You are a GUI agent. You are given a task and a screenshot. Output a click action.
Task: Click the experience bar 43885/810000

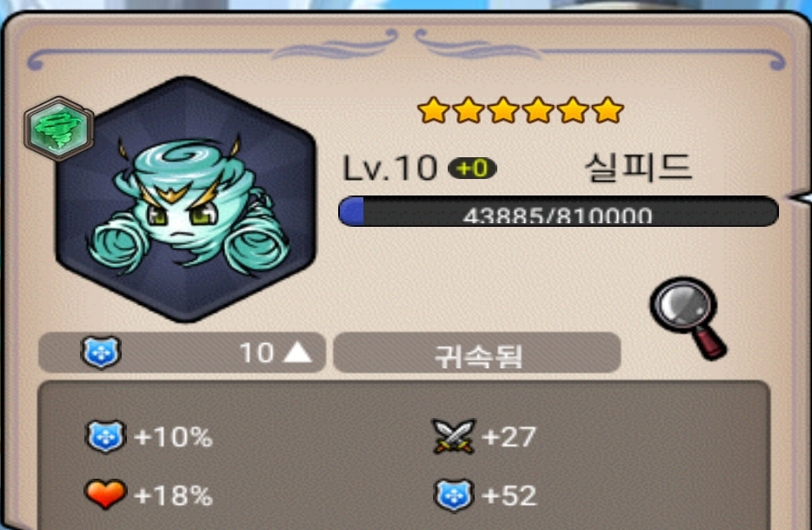[x=558, y=212]
